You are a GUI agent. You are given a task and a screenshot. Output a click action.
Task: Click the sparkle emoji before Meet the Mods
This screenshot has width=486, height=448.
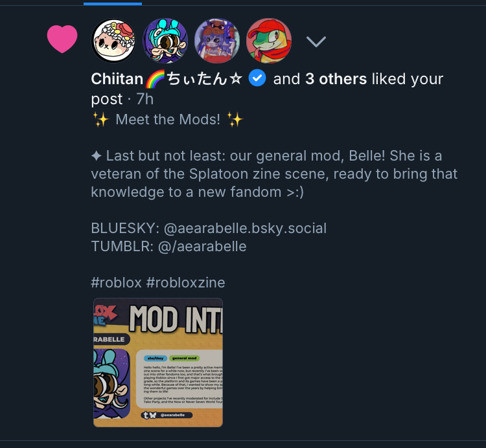pos(100,119)
